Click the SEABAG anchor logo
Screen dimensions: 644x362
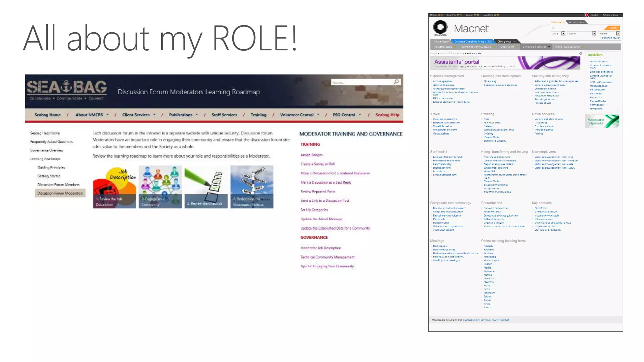(x=67, y=87)
